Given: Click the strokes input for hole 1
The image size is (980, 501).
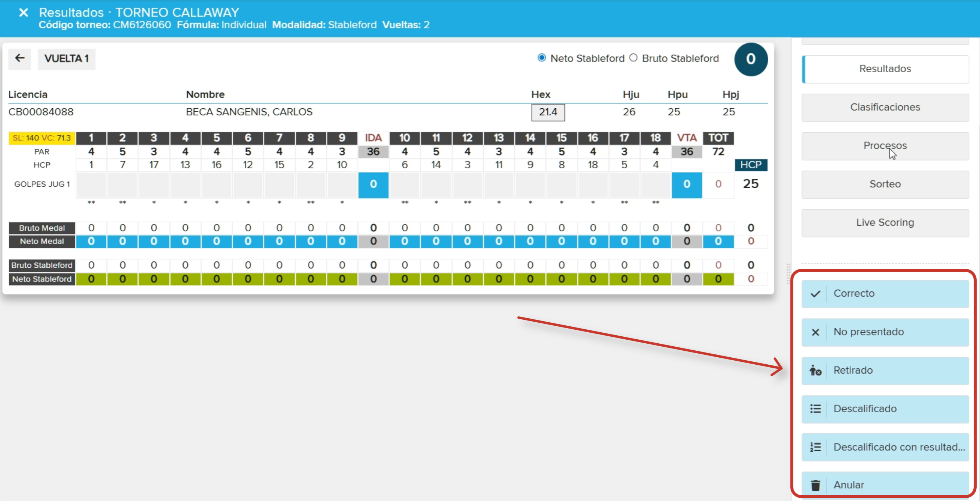Looking at the screenshot, I should point(91,185).
